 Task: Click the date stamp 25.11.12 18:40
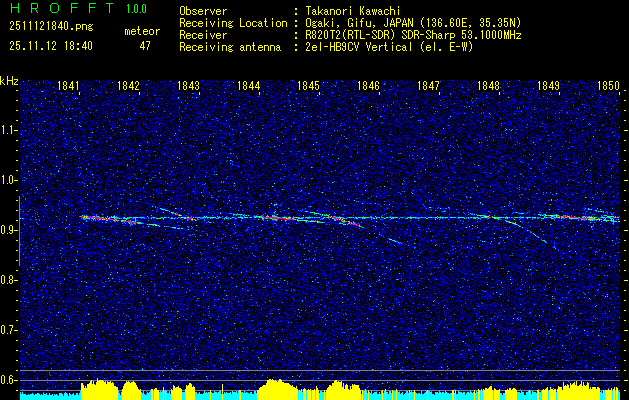(x=51, y=46)
